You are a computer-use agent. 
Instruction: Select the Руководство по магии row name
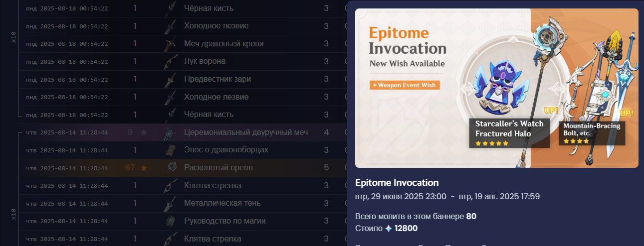(x=225, y=221)
